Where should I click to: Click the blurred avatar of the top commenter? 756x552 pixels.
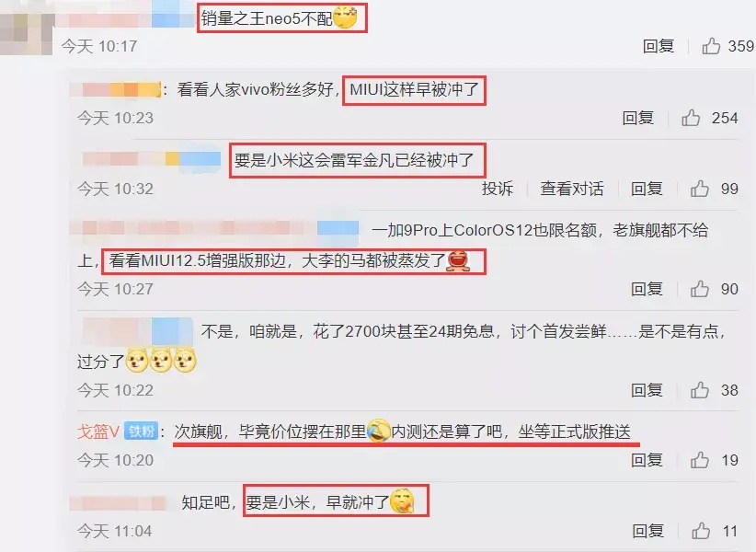point(27,29)
